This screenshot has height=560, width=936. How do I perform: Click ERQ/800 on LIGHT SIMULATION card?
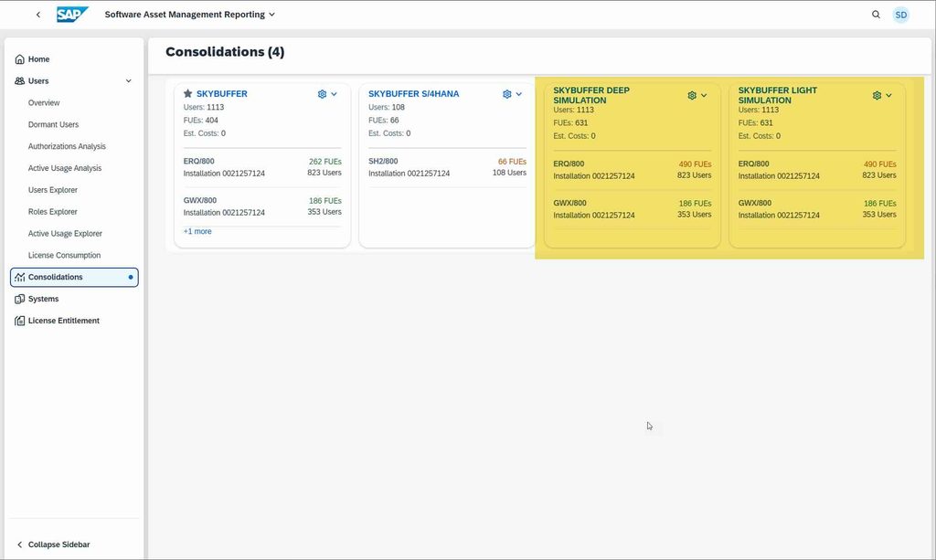coord(753,164)
